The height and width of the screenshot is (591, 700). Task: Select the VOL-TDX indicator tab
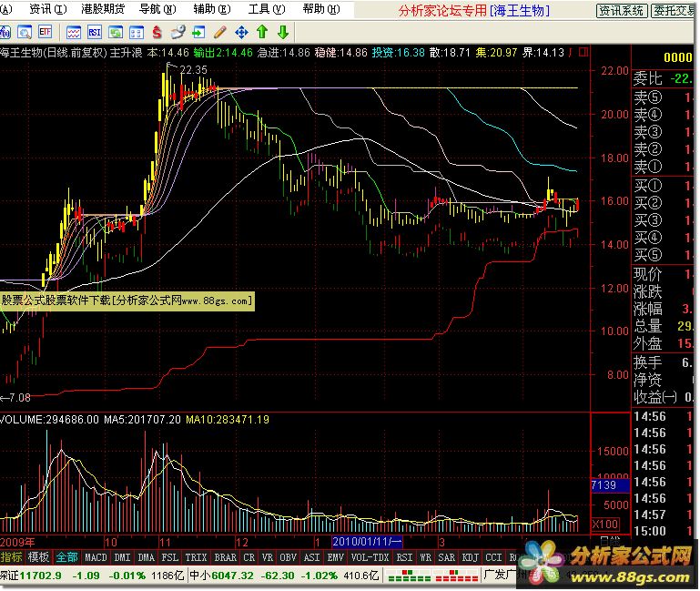pyautogui.click(x=370, y=557)
